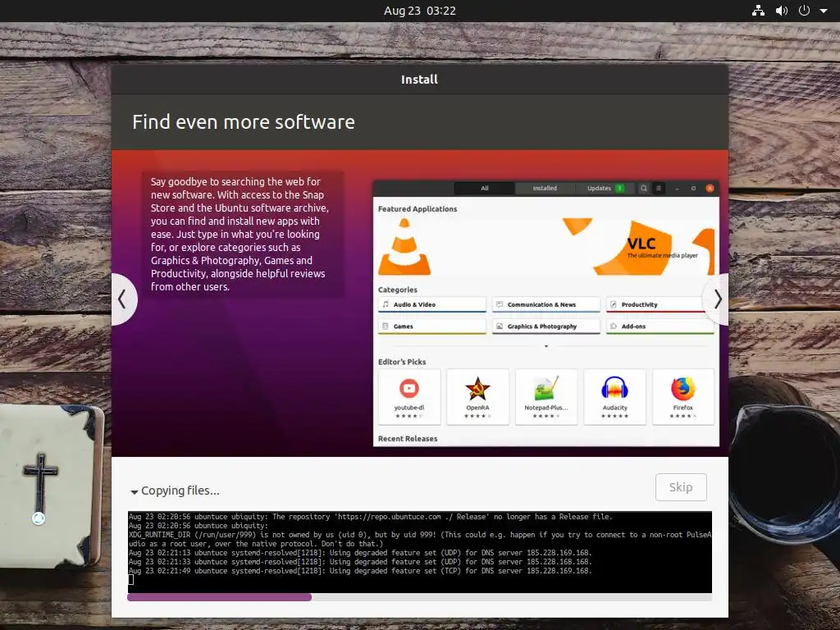Collapse the Copying files details triangle
This screenshot has width=840, height=630.
pyautogui.click(x=135, y=492)
